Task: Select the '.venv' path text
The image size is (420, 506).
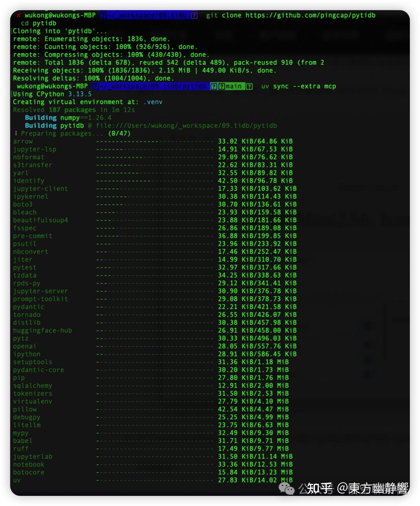Action: point(153,102)
